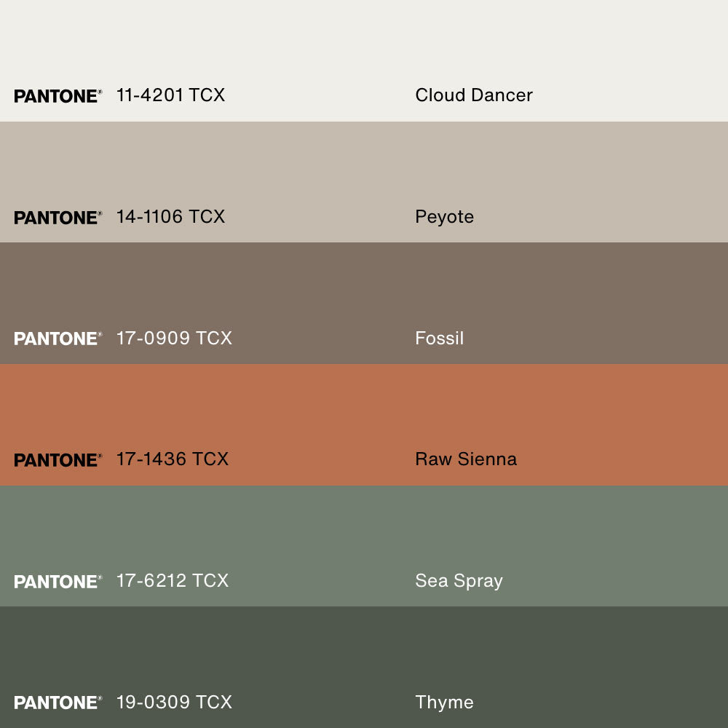Viewport: 728px width, 728px height.
Task: Select the color code 17-1436 TCX
Action: point(173,459)
